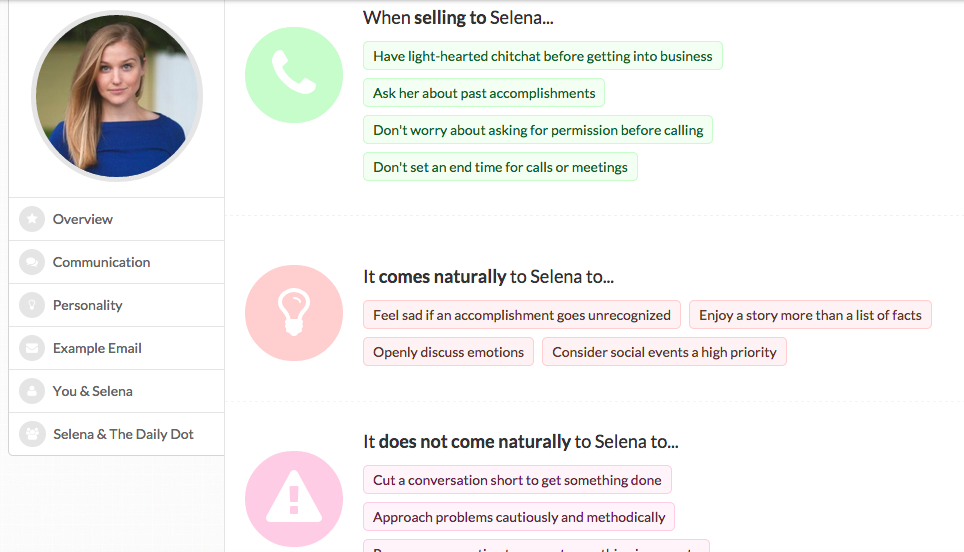Go to the Communication section
The height and width of the screenshot is (552, 964).
point(101,262)
